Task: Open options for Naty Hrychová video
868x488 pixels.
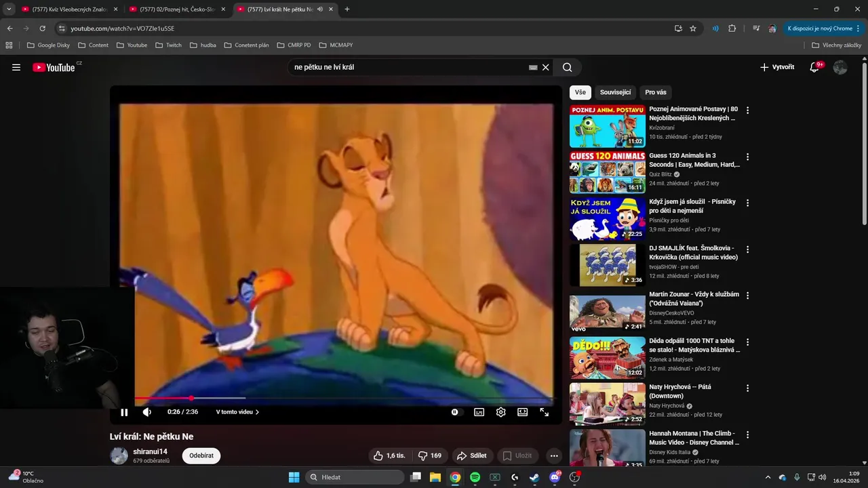Action: (747, 388)
